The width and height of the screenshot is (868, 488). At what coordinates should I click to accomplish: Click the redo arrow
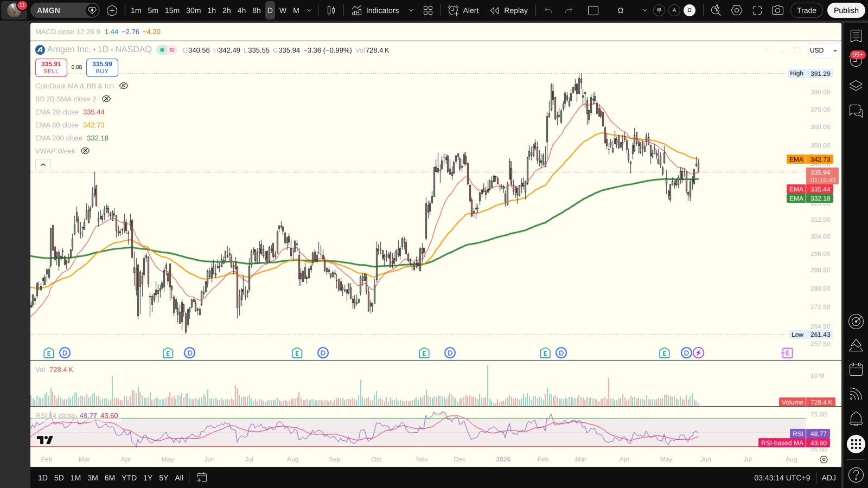(x=569, y=10)
